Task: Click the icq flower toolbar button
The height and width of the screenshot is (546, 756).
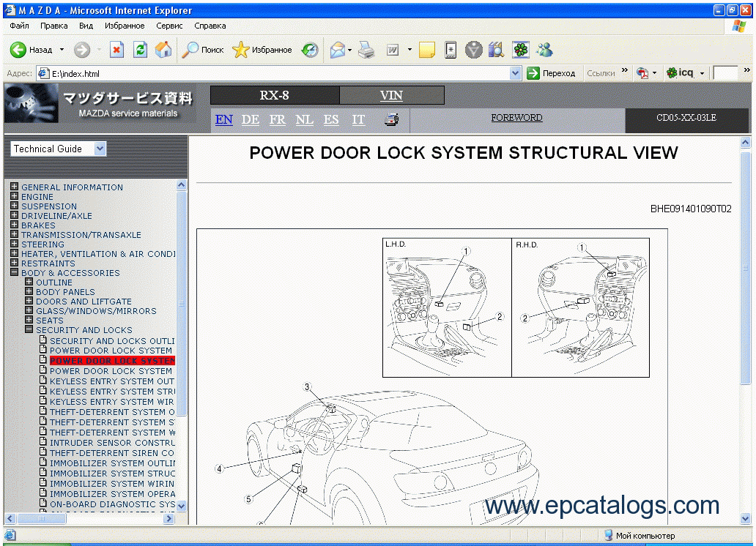Action: coord(680,72)
